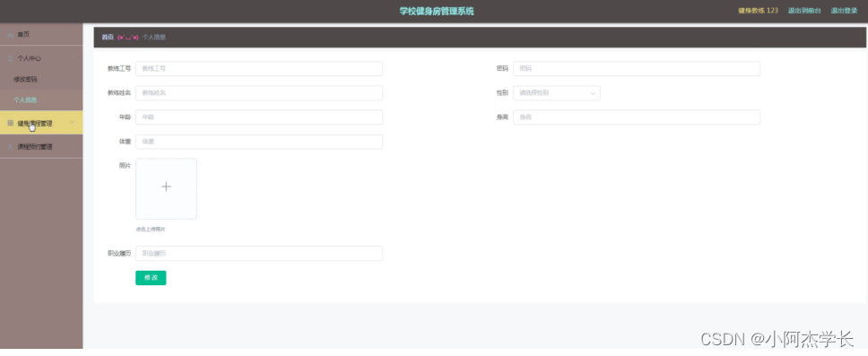Click the dashed photo upload box
Viewport: 868px width, 356px height.
coord(166,189)
